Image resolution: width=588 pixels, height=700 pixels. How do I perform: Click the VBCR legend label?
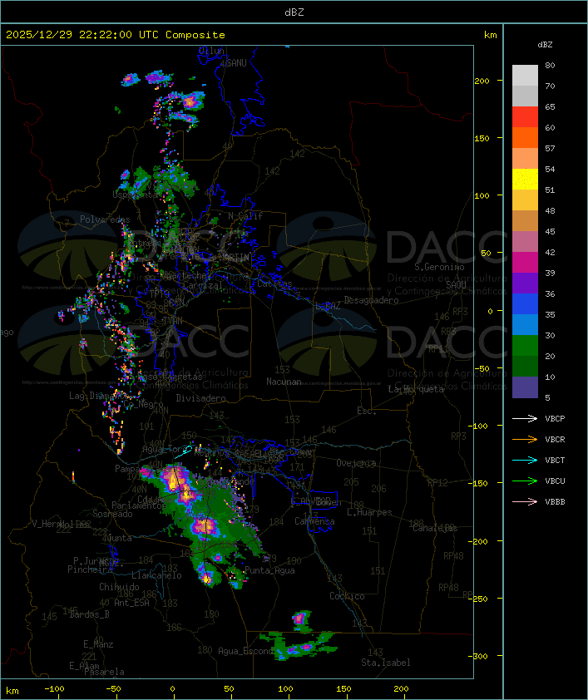[x=555, y=439]
